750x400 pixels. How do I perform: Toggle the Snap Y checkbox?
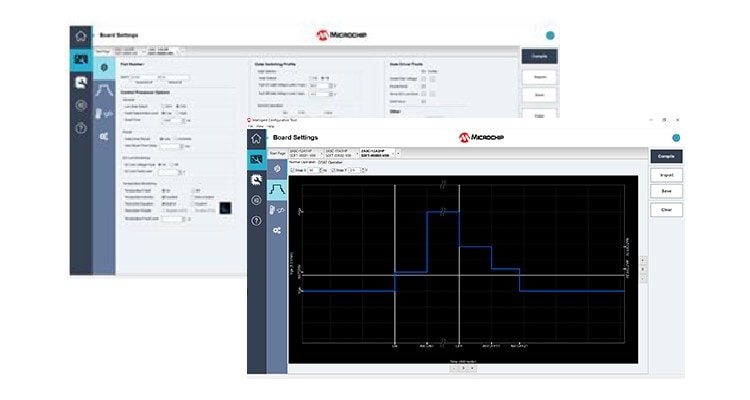click(333, 170)
